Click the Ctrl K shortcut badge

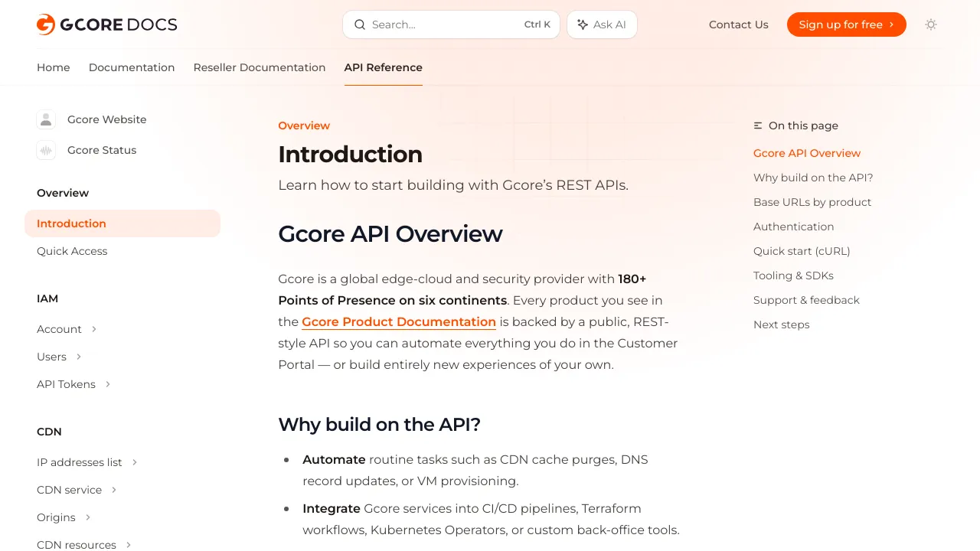coord(537,24)
